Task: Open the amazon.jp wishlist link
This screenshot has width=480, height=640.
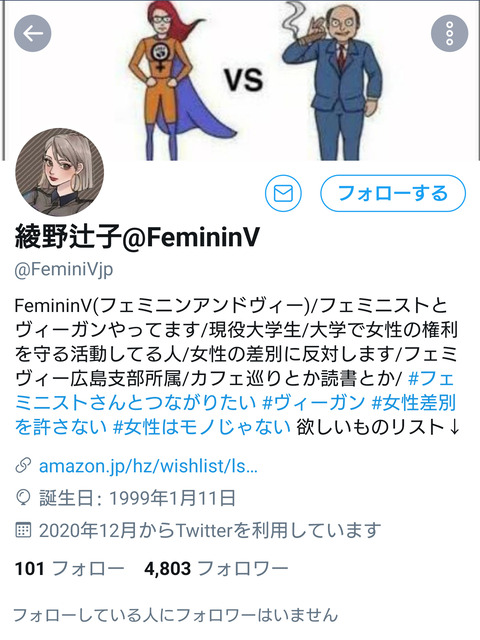Action: coord(148,466)
